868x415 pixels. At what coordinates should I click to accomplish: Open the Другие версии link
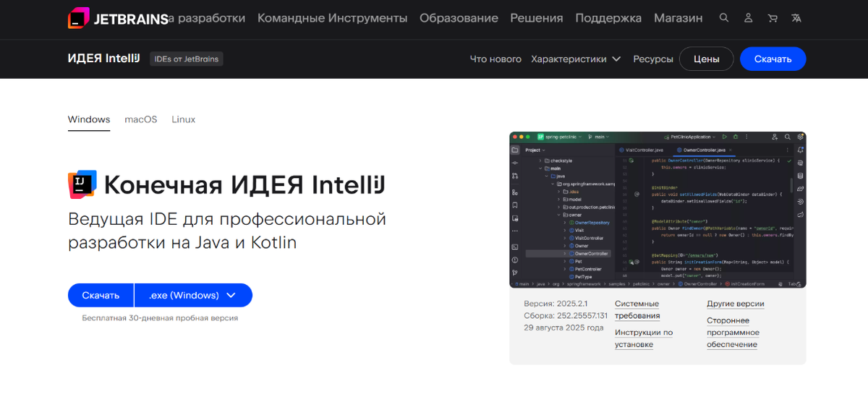click(736, 304)
